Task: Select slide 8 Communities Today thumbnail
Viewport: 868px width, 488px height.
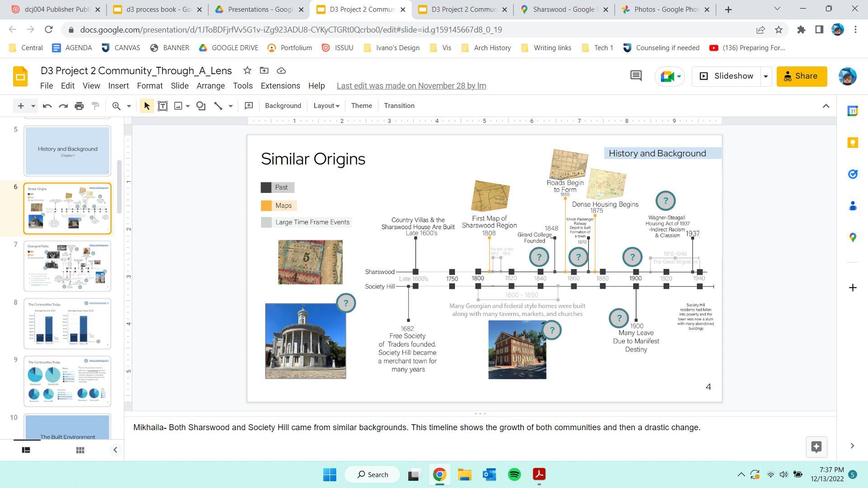Action: click(67, 324)
